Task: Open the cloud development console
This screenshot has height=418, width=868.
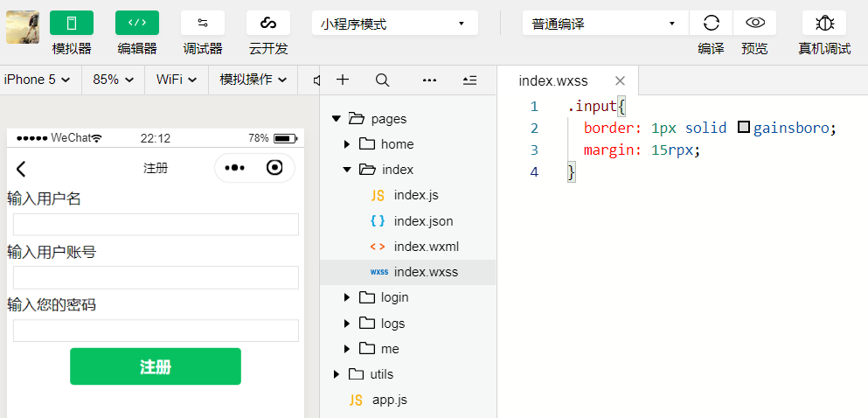Action: (268, 24)
